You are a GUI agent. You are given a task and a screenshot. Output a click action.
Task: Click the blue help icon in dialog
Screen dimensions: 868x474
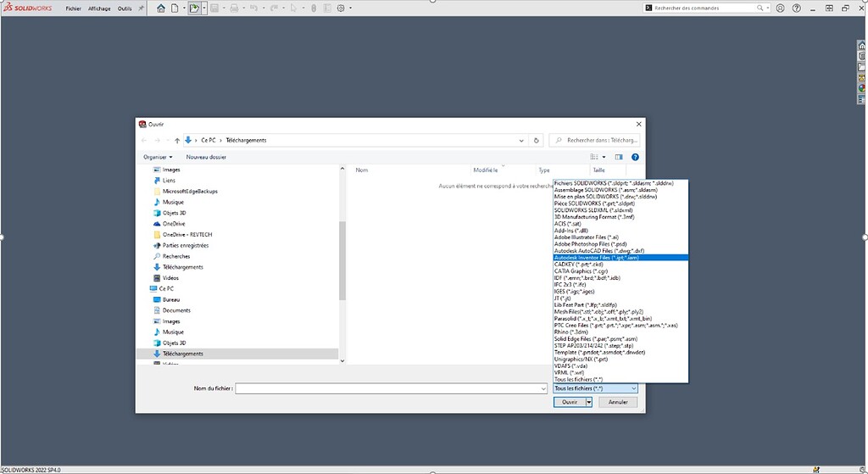click(635, 157)
